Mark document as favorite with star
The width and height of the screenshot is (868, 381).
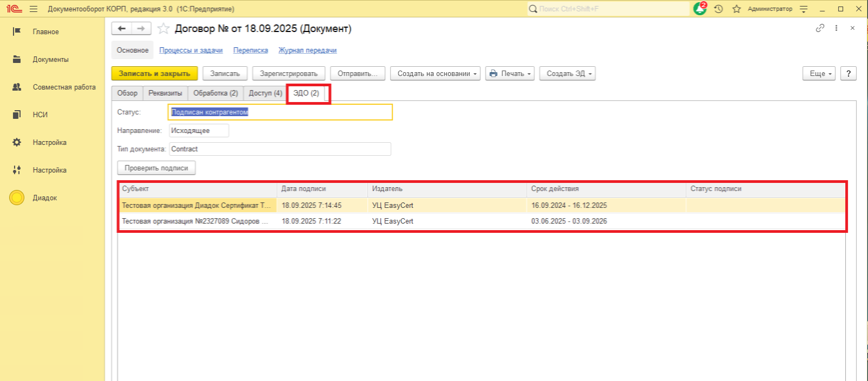(163, 29)
